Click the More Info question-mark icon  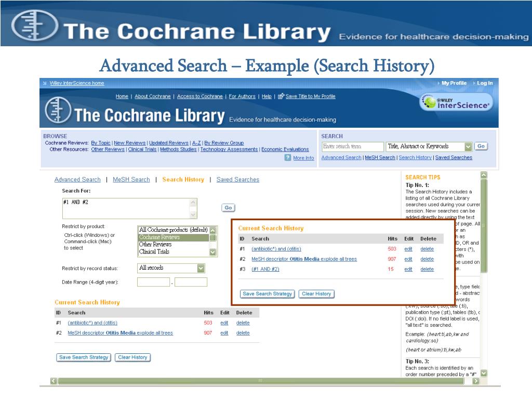coord(288,158)
